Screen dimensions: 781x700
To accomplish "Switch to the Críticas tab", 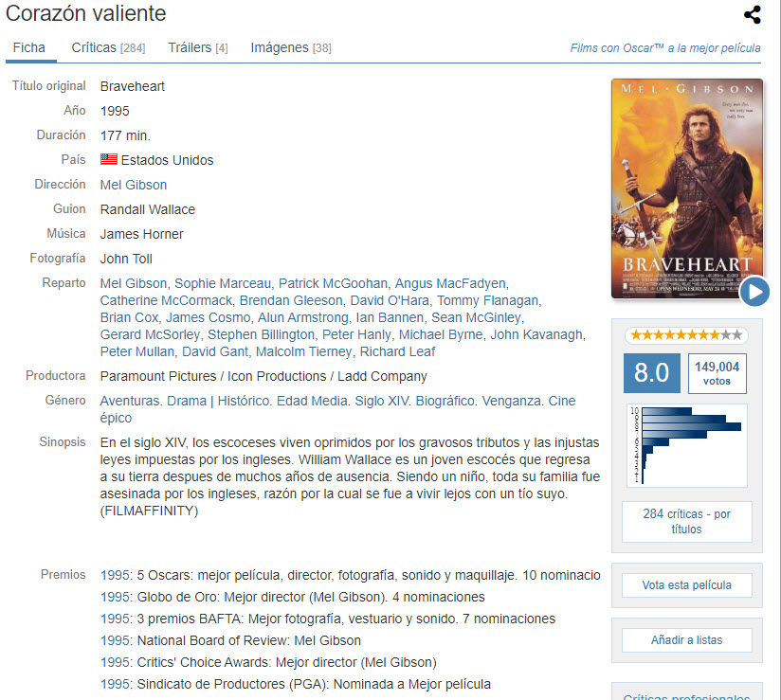I will tap(108, 47).
